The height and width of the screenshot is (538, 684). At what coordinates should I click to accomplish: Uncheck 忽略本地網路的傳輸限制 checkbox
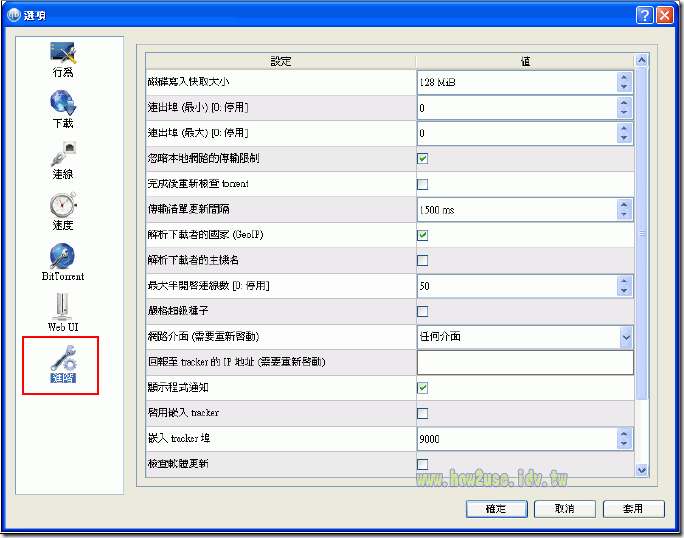(x=422, y=158)
